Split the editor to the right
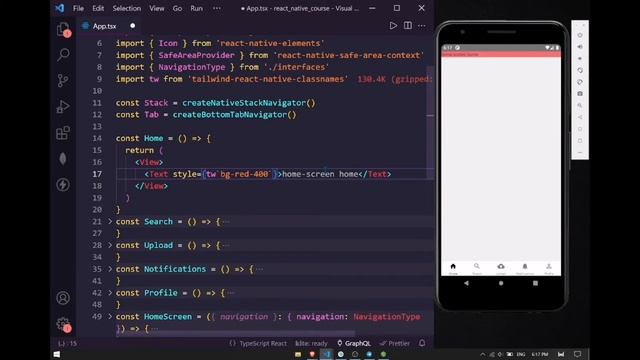Screen dimensions: 640x360 pyautogui.click(x=407, y=26)
